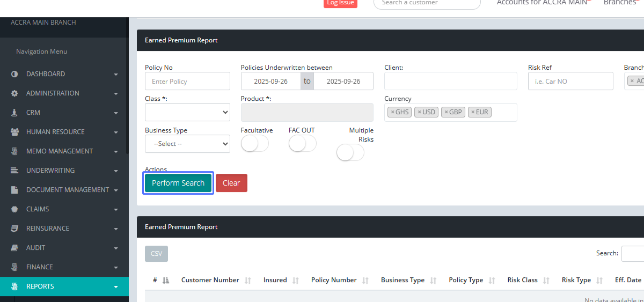Image resolution: width=644 pixels, height=302 pixels.
Task: Enable the Facultative toggle
Action: click(x=254, y=144)
